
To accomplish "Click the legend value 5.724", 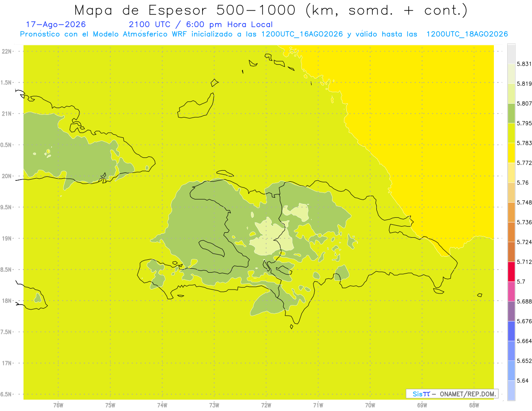I will pyautogui.click(x=524, y=242).
